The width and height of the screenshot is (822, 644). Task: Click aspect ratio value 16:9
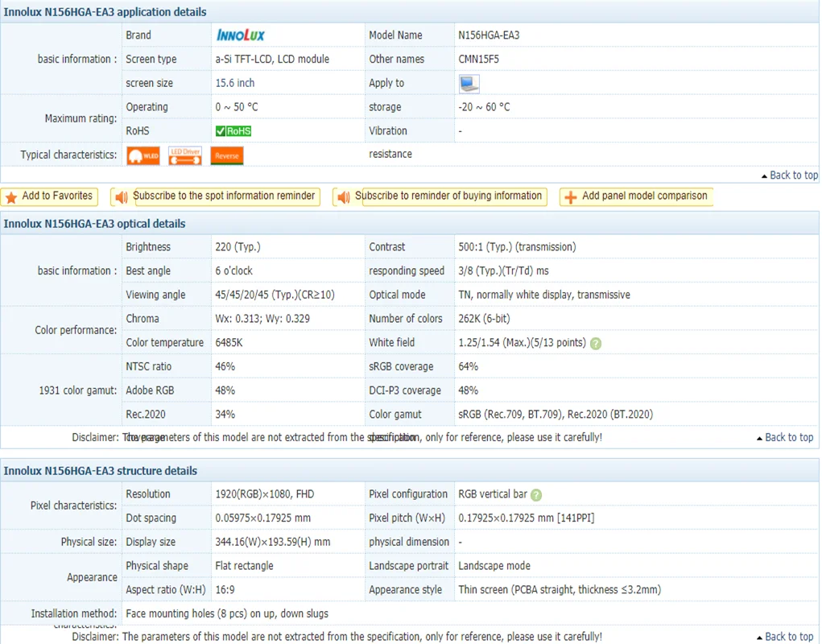coord(225,590)
